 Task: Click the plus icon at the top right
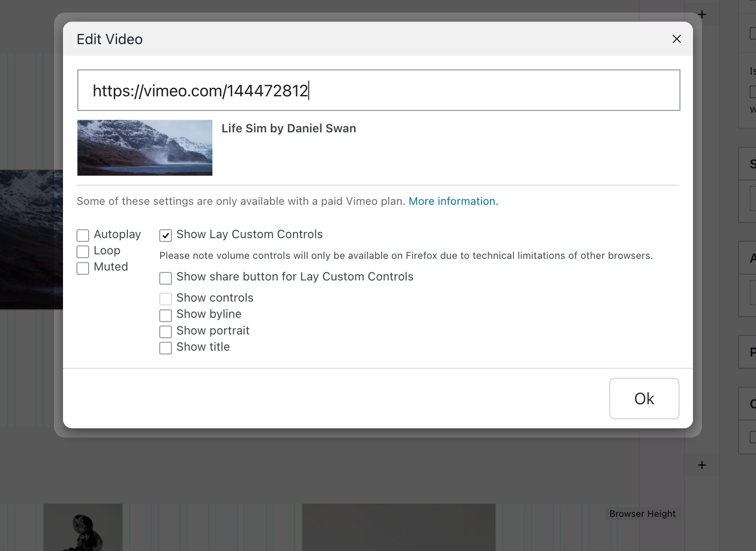click(x=702, y=14)
